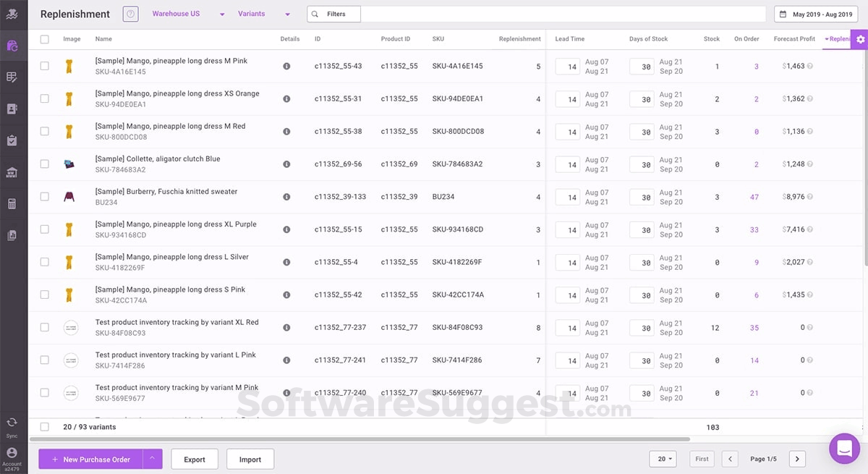Open the May 2019 - Aug 2019 date picker

tap(815, 13)
